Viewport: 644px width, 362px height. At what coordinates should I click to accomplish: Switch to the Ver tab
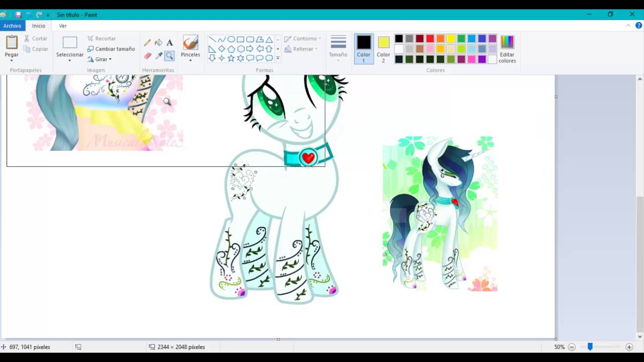(63, 26)
